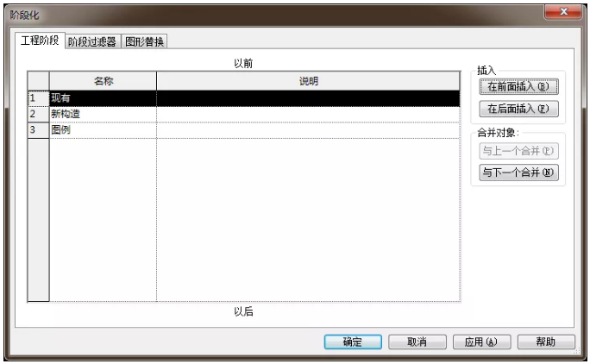
Task: Open help via 帮助 button
Action: (x=545, y=342)
